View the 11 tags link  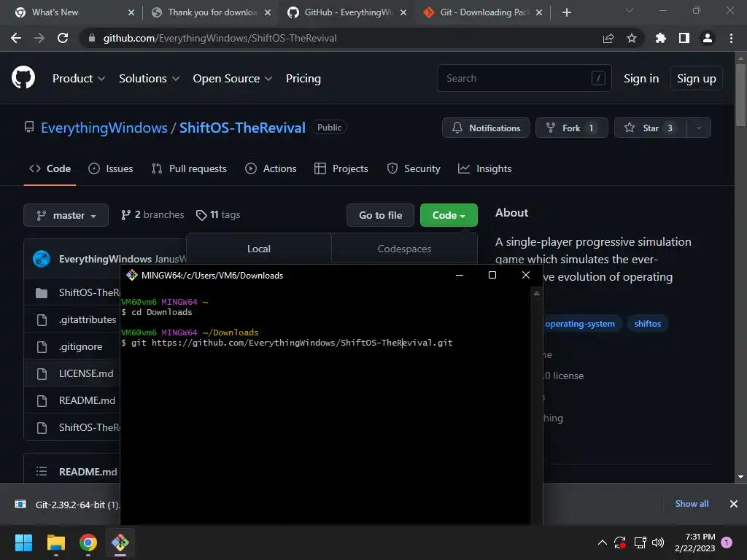tap(218, 215)
